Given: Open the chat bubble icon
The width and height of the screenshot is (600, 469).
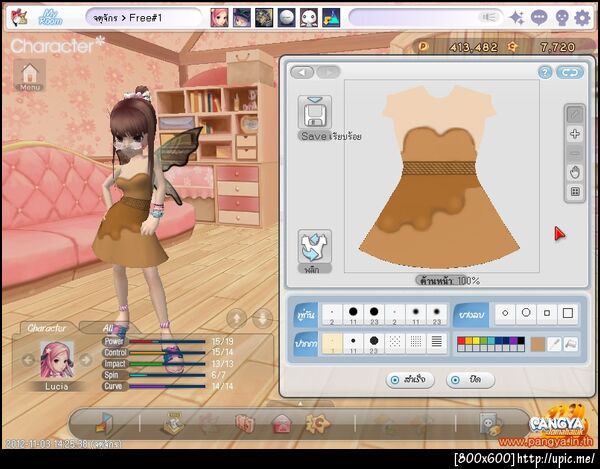Looking at the screenshot, I should (539, 18).
